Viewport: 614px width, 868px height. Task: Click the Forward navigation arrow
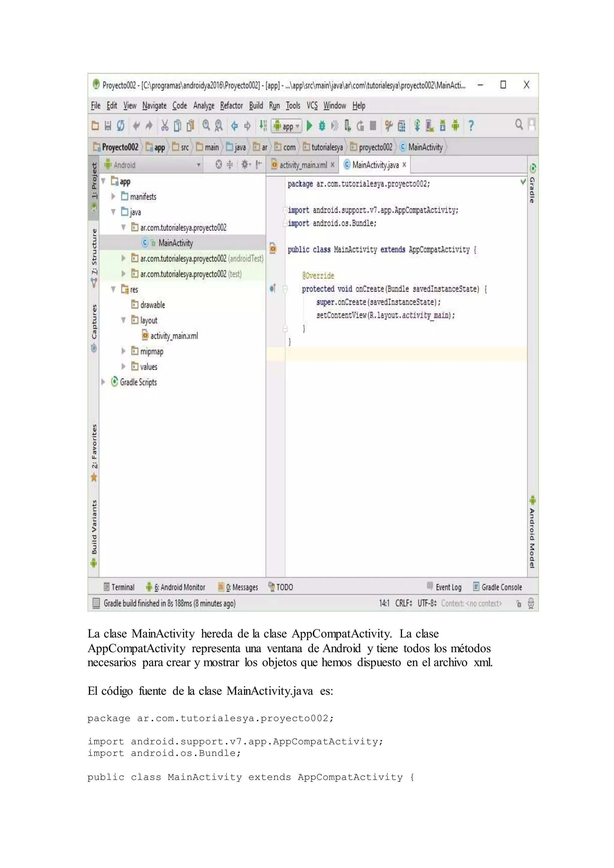247,126
